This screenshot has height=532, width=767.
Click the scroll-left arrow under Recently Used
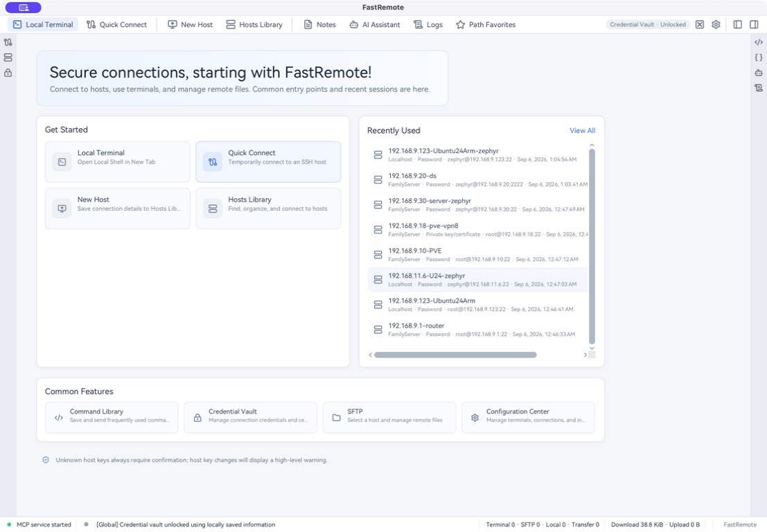(370, 355)
